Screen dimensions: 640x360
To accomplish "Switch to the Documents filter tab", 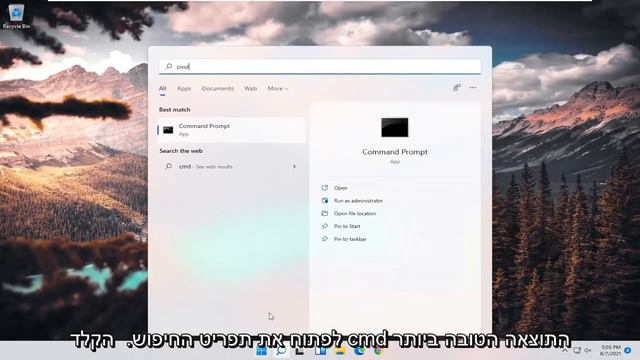I will point(218,89).
